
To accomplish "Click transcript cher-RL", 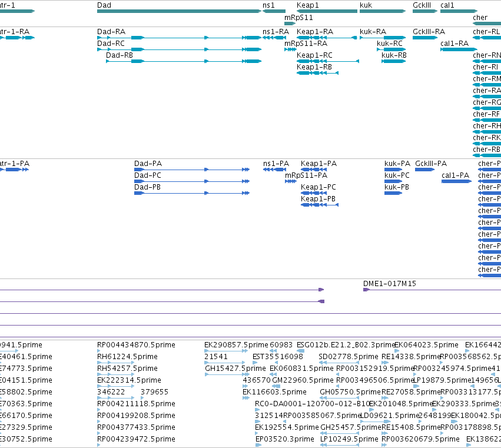I will coord(486,32).
